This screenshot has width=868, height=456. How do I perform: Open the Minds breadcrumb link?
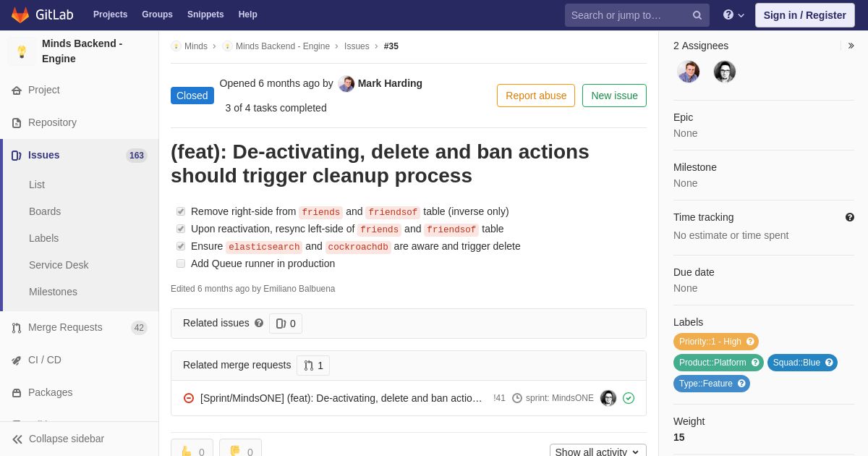pyautogui.click(x=196, y=46)
